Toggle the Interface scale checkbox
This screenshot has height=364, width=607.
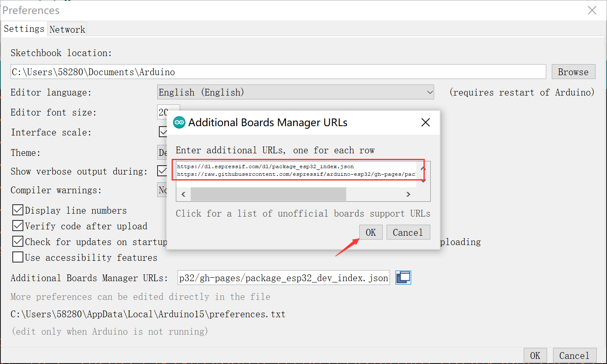[163, 132]
